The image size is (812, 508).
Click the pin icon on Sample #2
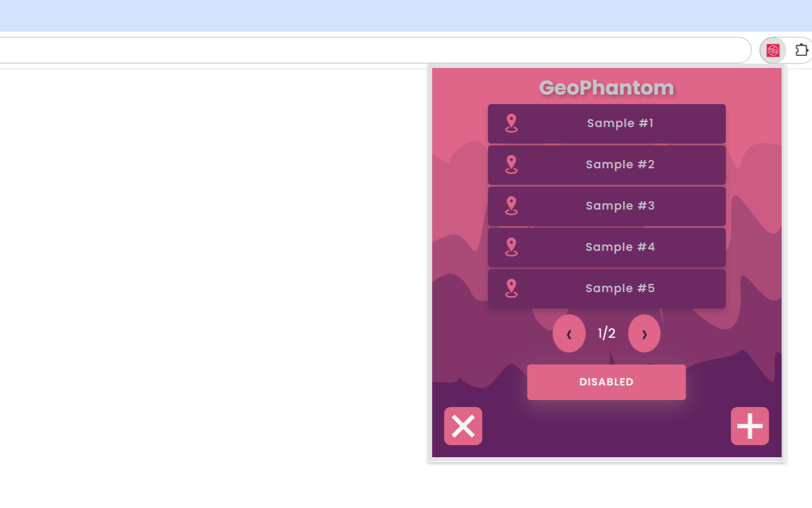[x=511, y=164]
